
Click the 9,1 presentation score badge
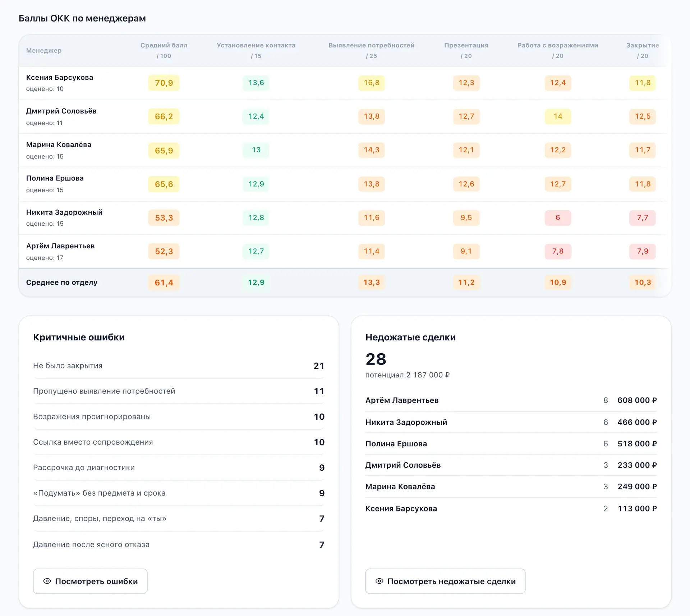click(466, 251)
